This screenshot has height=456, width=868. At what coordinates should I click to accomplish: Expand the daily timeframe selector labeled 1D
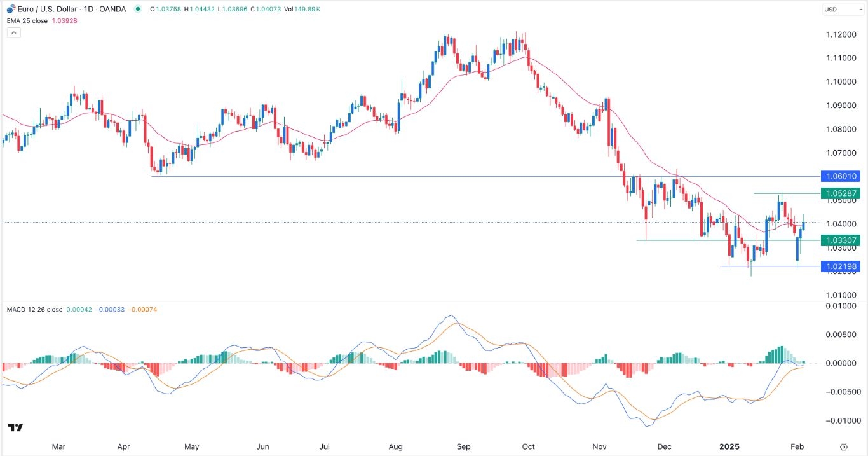click(90, 9)
